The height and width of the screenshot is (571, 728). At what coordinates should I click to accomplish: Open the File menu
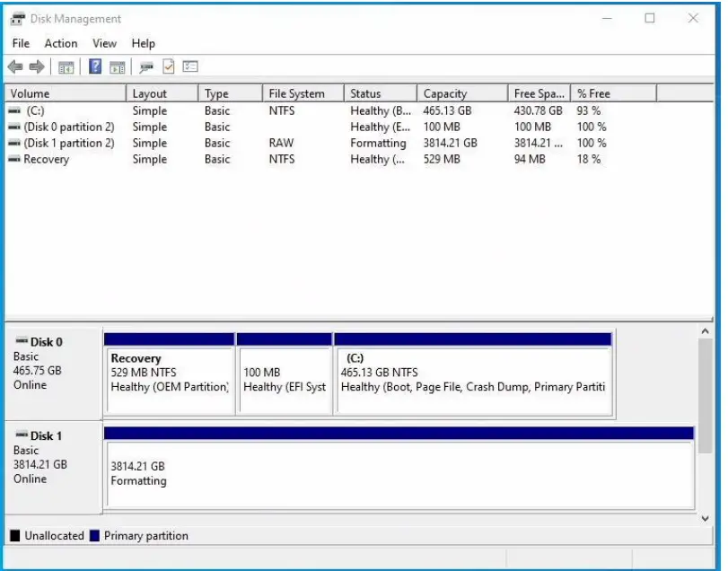pos(21,42)
